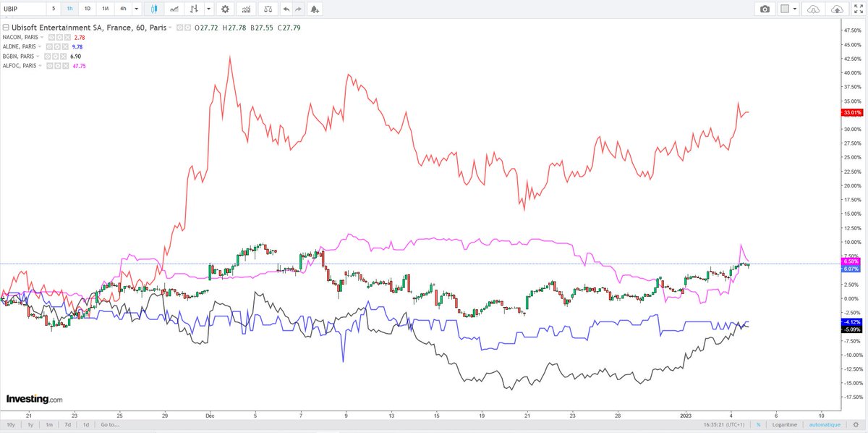868x433 pixels.
Task: Open the layout selection dropdown arrow
Action: point(796,9)
